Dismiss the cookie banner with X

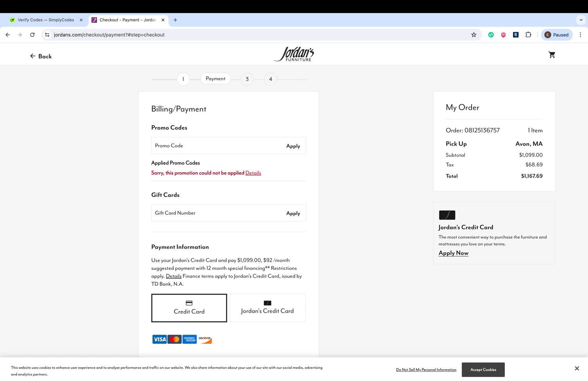[x=577, y=368]
